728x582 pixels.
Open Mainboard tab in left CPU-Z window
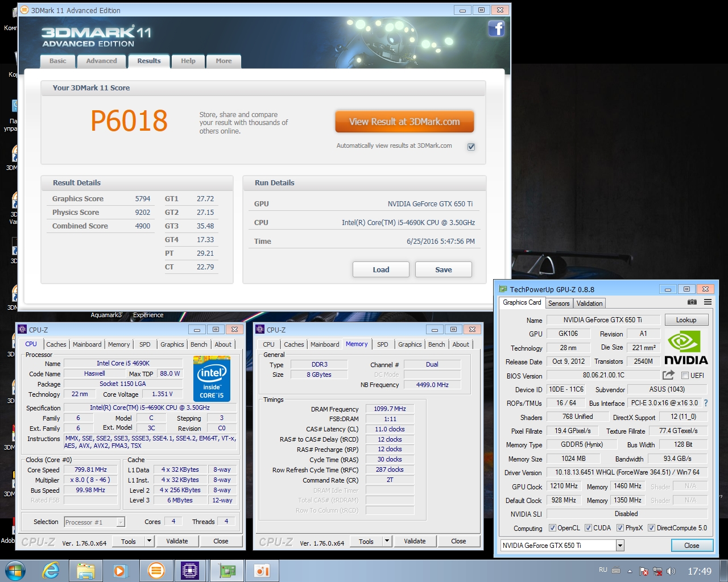click(87, 344)
